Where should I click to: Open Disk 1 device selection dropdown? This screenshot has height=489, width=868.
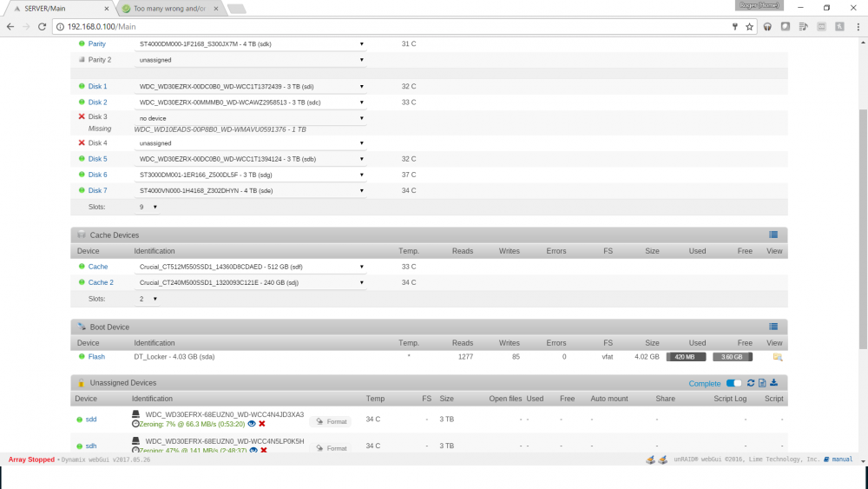251,86
